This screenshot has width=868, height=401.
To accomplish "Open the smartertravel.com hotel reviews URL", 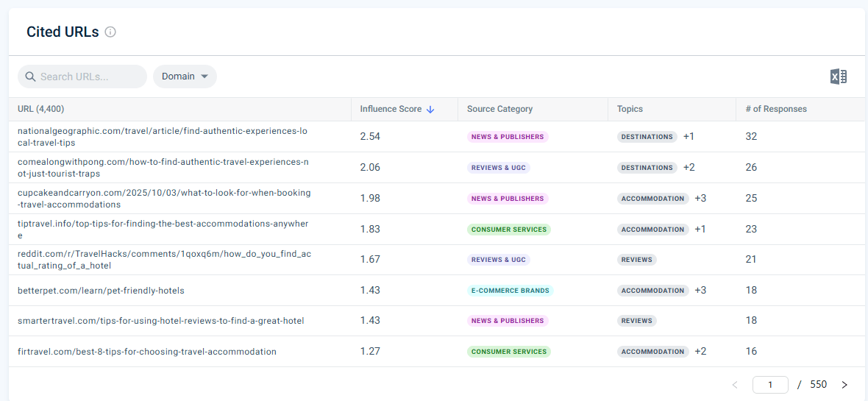I will (x=160, y=321).
